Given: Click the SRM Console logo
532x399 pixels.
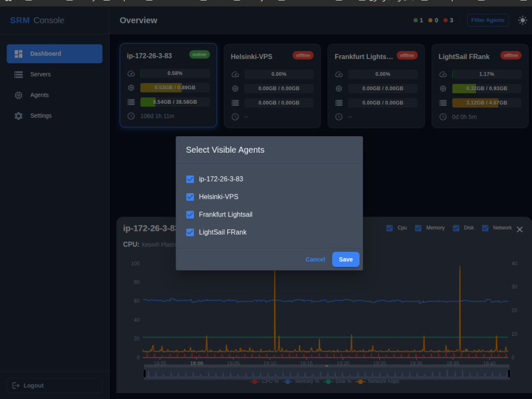Looking at the screenshot, I should coord(37,20).
